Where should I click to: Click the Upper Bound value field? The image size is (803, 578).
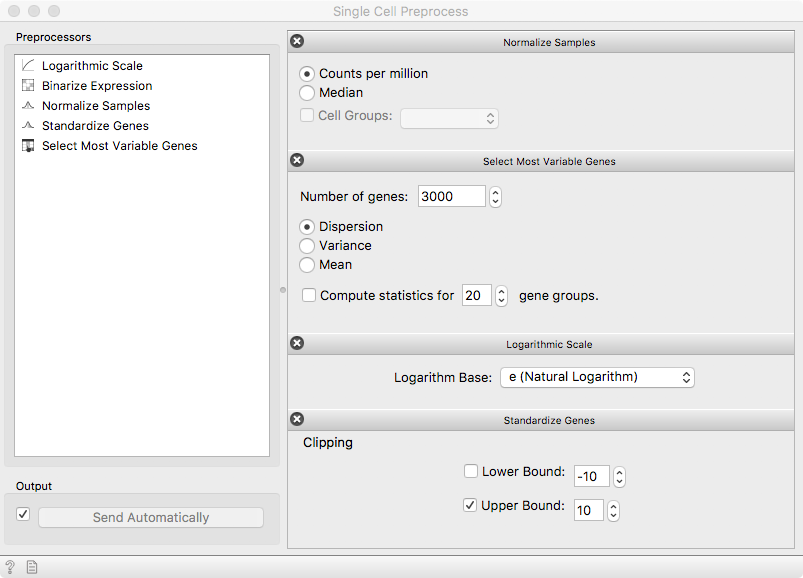pos(588,510)
